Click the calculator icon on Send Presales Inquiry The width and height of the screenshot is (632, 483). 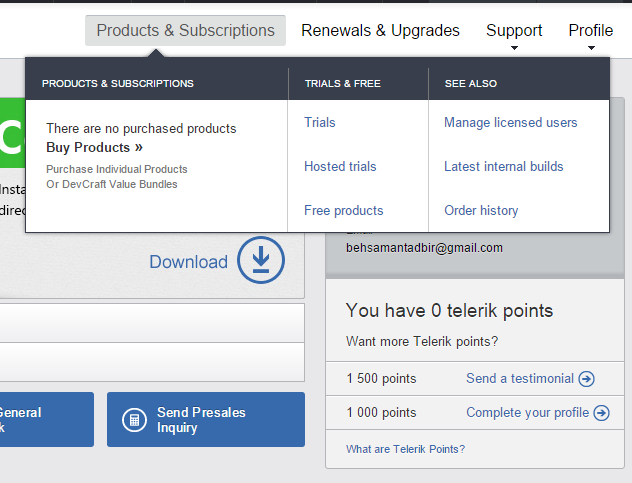[133, 420]
